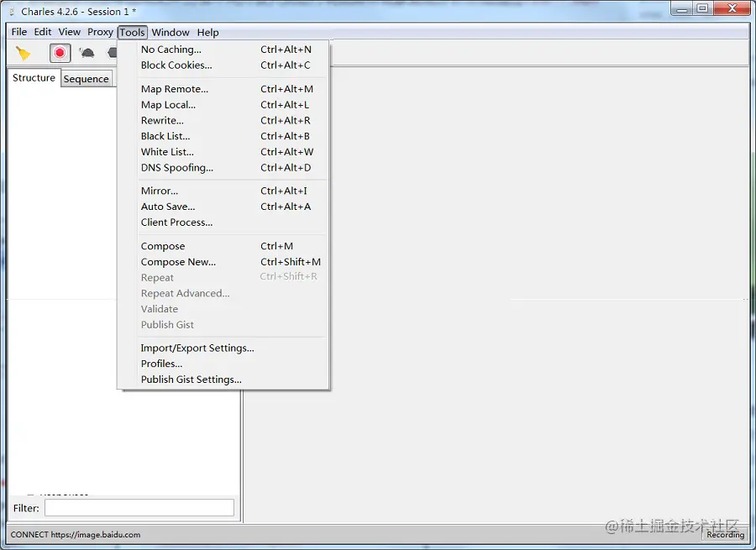Click the Filter text field
This screenshot has height=550, width=756.
tap(139, 508)
